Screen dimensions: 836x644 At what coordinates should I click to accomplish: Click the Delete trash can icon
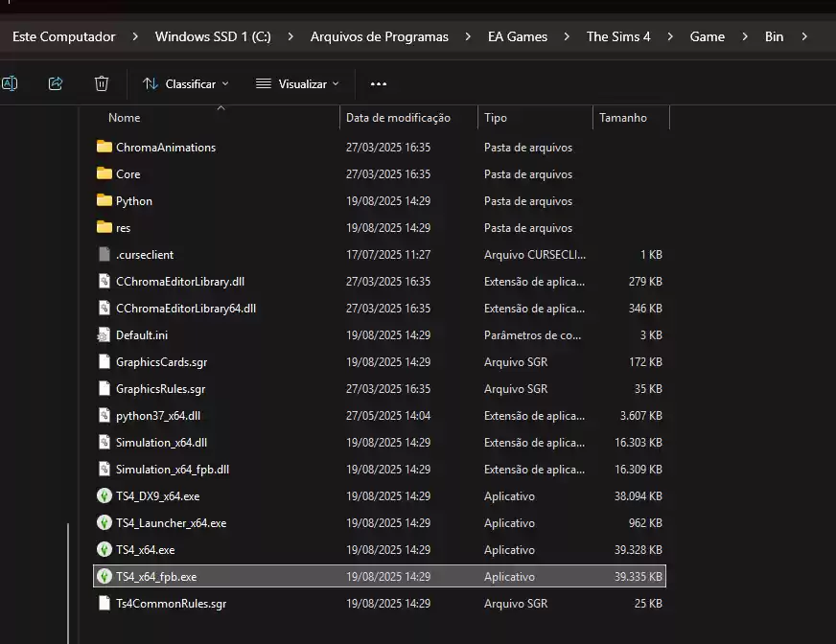click(102, 83)
